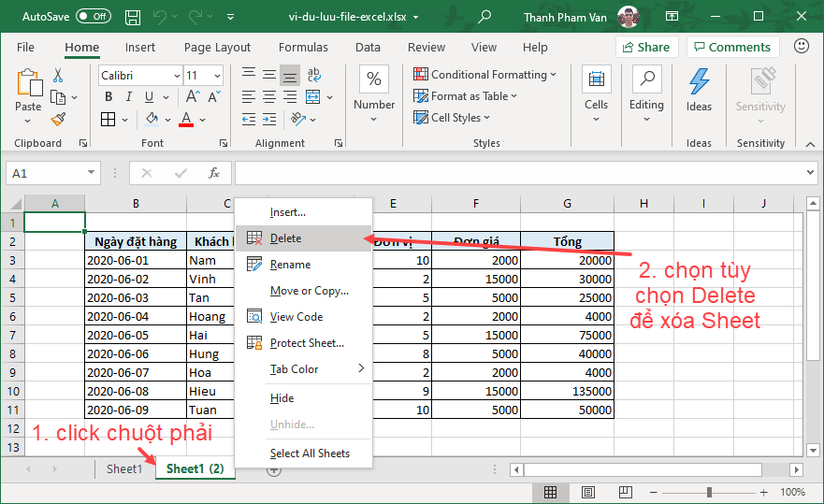This screenshot has height=504, width=824.
Task: Apply the red Font Color
Action: coord(186,120)
